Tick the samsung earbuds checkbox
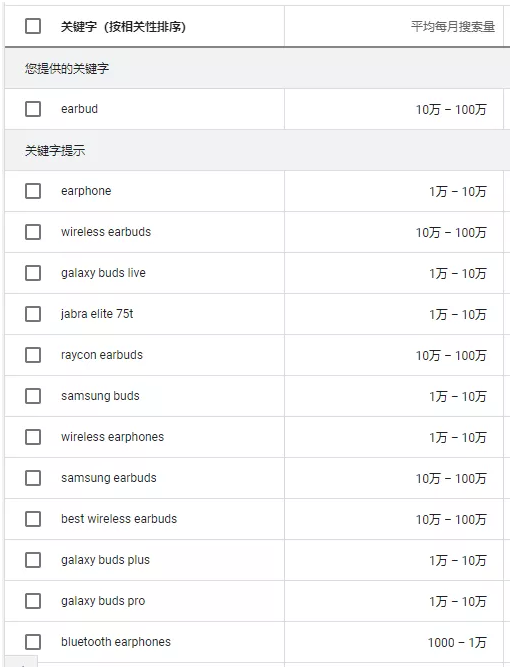Viewport: 512px width, 669px height. click(33, 477)
